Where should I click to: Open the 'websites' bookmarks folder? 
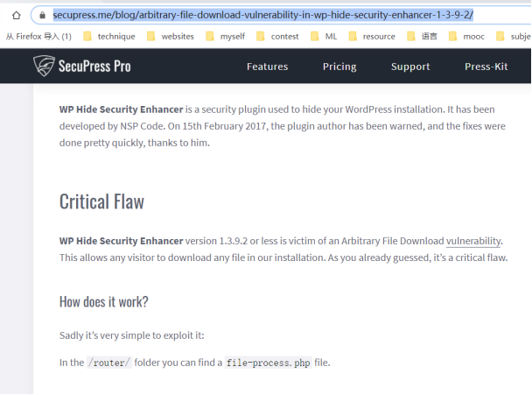(x=171, y=36)
